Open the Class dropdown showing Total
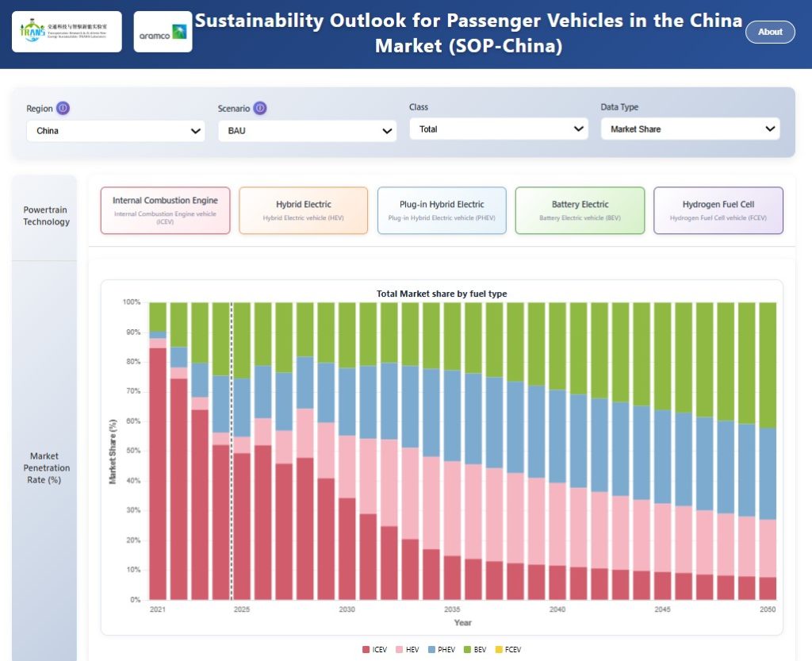This screenshot has width=812, height=661. tap(499, 129)
